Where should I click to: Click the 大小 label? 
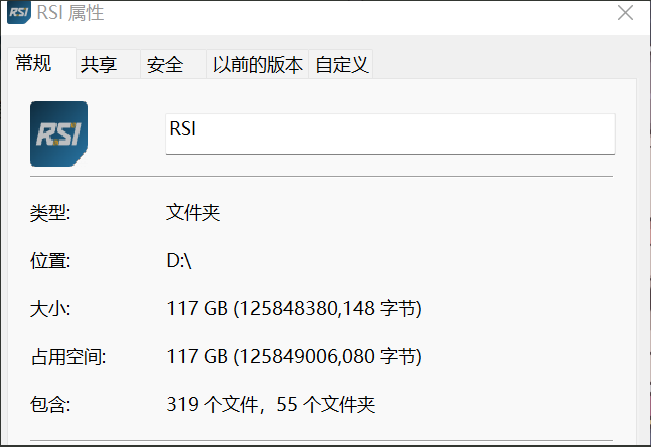point(50,309)
